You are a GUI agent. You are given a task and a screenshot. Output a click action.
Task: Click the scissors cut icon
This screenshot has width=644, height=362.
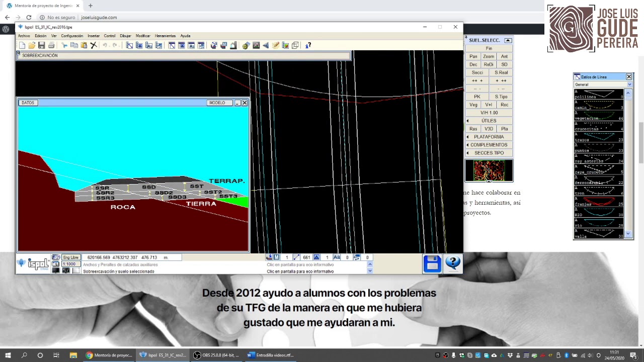point(64,45)
